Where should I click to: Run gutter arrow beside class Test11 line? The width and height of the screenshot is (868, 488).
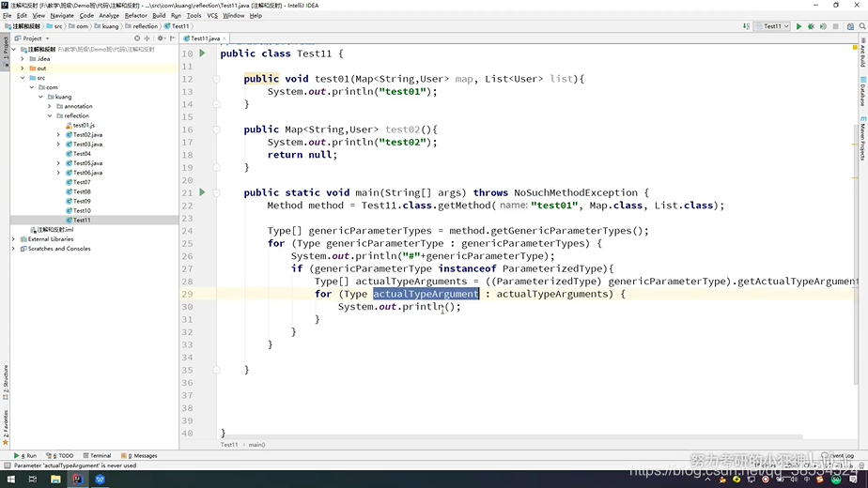click(x=202, y=53)
